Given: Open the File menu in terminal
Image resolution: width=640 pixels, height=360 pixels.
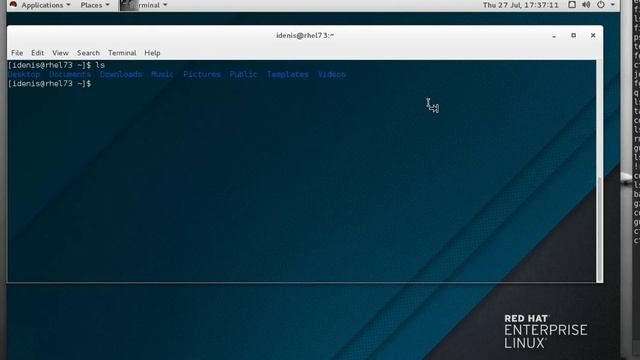Looking at the screenshot, I should click(x=17, y=53).
